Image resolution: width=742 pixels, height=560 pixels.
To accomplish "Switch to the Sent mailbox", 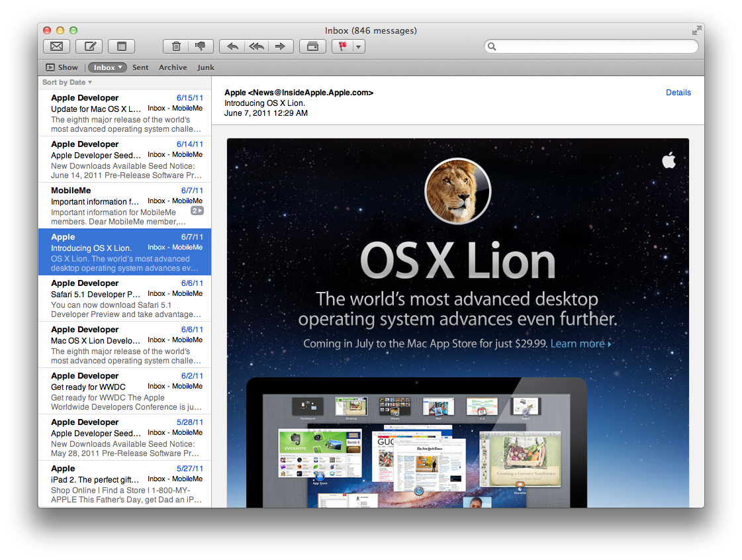I will [x=140, y=68].
